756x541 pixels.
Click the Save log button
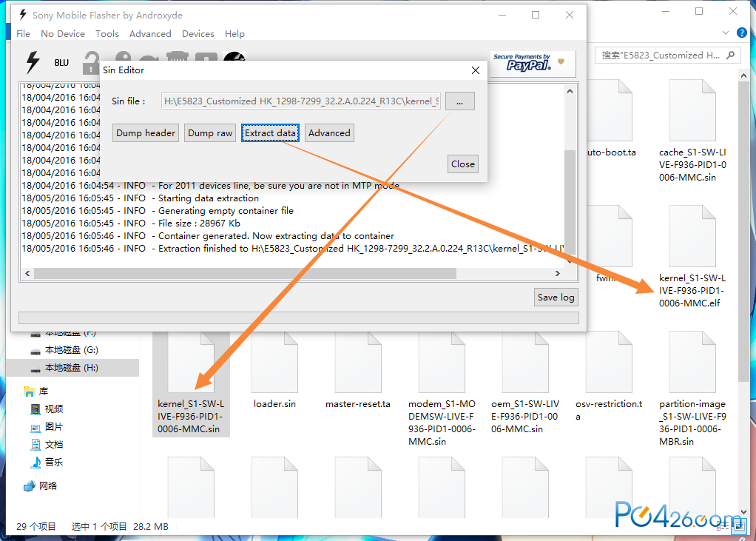click(556, 298)
